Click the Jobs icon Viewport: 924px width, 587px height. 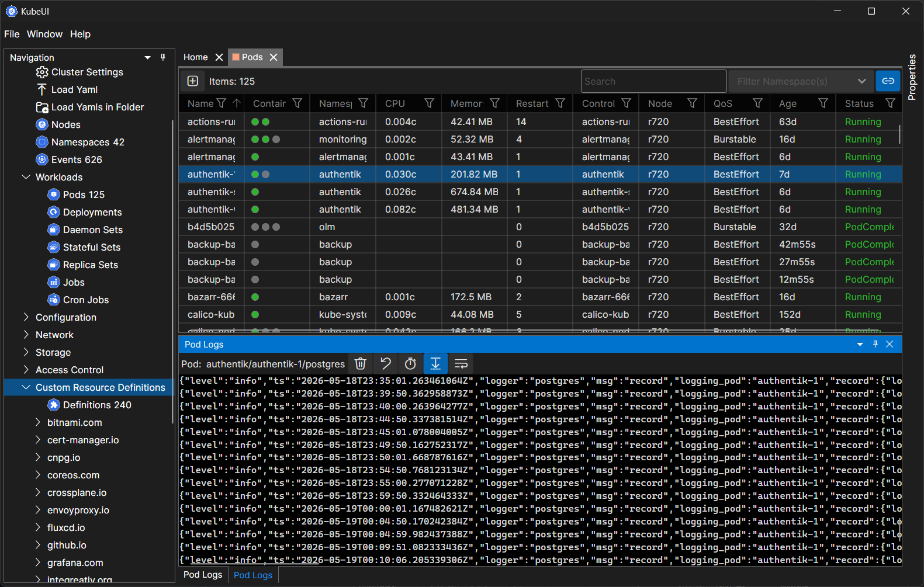pyautogui.click(x=54, y=282)
